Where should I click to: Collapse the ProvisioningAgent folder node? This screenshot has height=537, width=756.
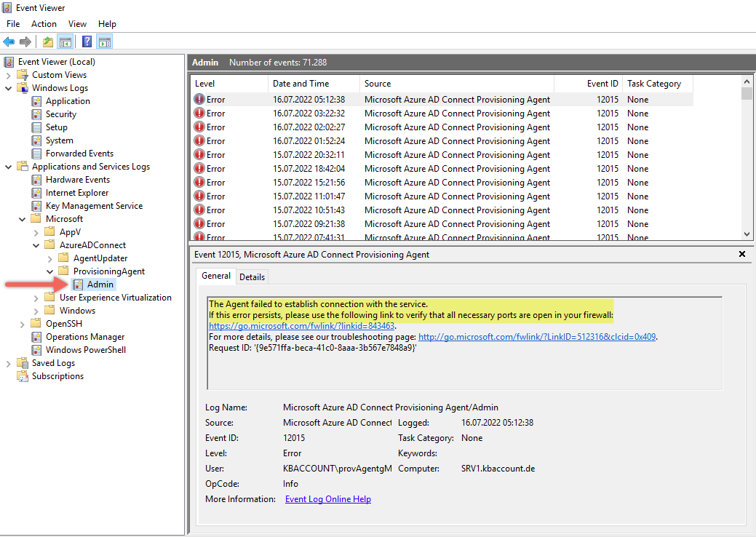(x=49, y=271)
